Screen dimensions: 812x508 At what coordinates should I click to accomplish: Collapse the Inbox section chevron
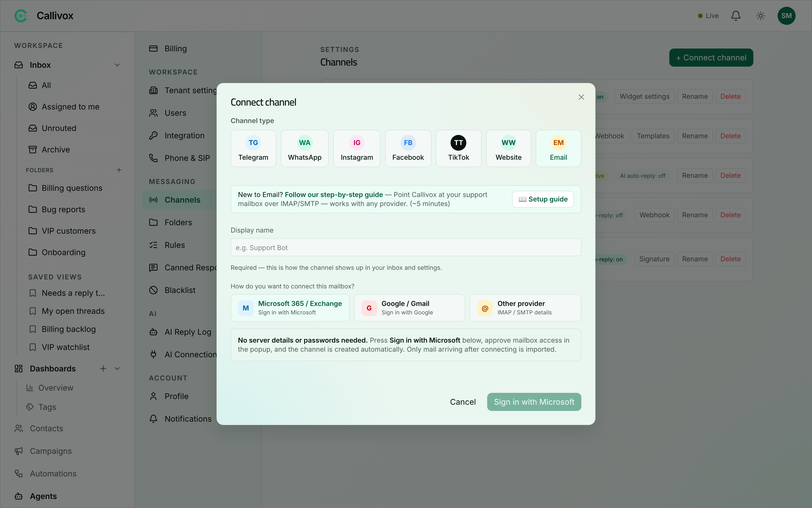(x=117, y=65)
